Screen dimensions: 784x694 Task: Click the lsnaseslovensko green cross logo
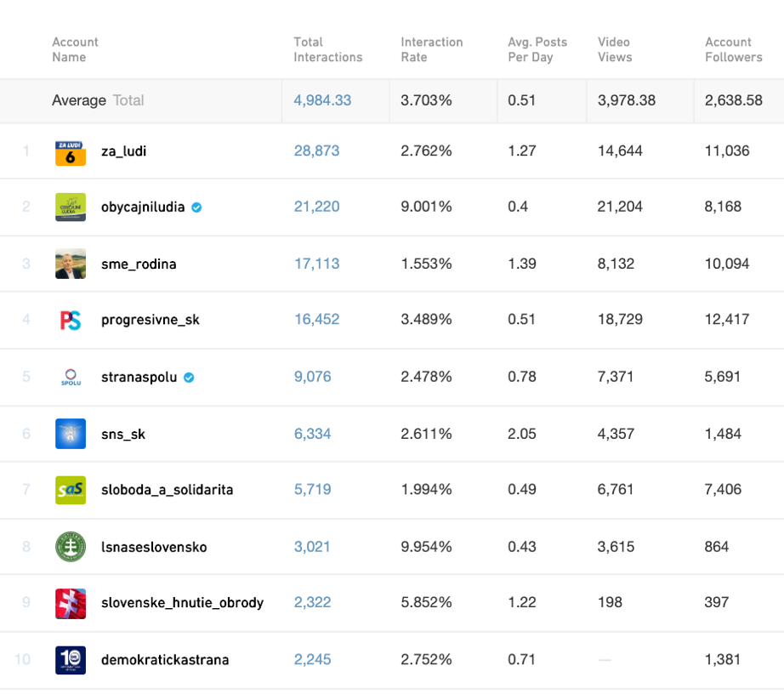[x=70, y=547]
